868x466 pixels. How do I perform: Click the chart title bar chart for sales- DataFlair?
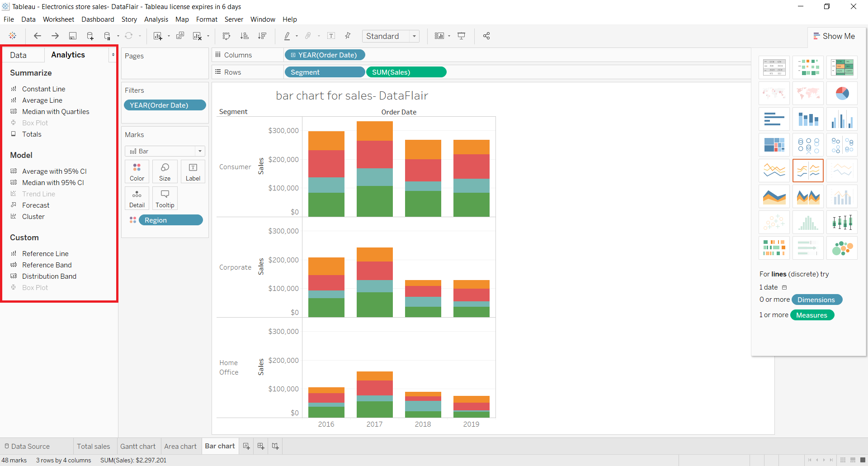pyautogui.click(x=352, y=95)
